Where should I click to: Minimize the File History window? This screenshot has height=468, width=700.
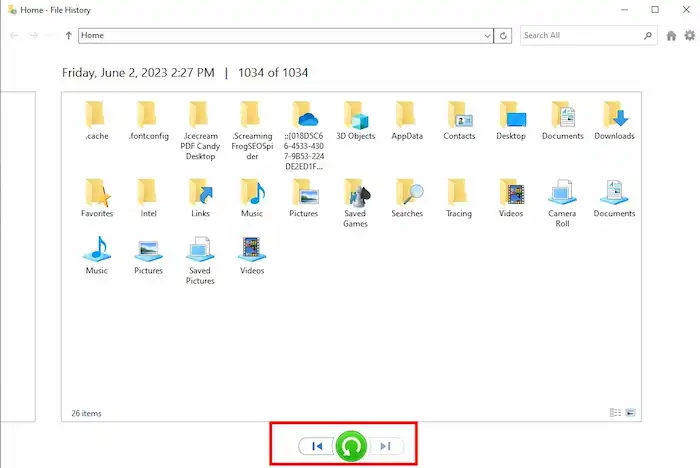tap(625, 9)
